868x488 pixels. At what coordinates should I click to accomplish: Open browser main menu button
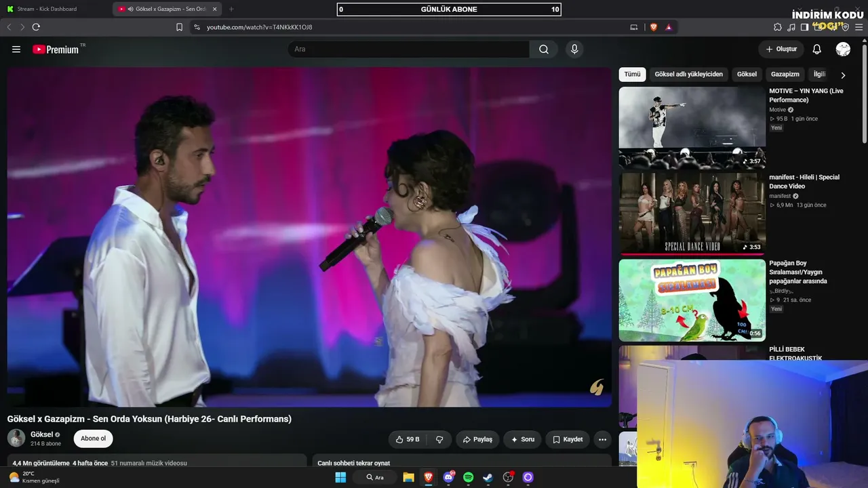(x=859, y=27)
